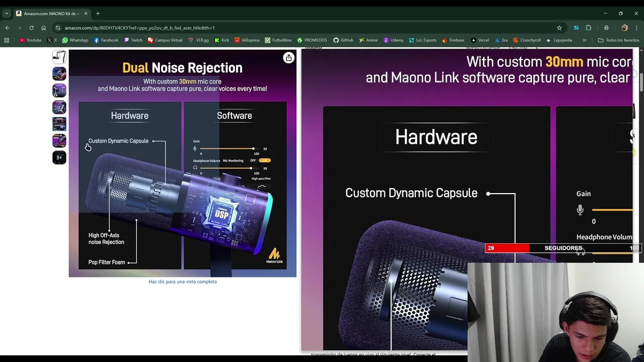This screenshot has width=644, height=362.
Task: Open the YouTube bookmark
Action: pos(31,40)
